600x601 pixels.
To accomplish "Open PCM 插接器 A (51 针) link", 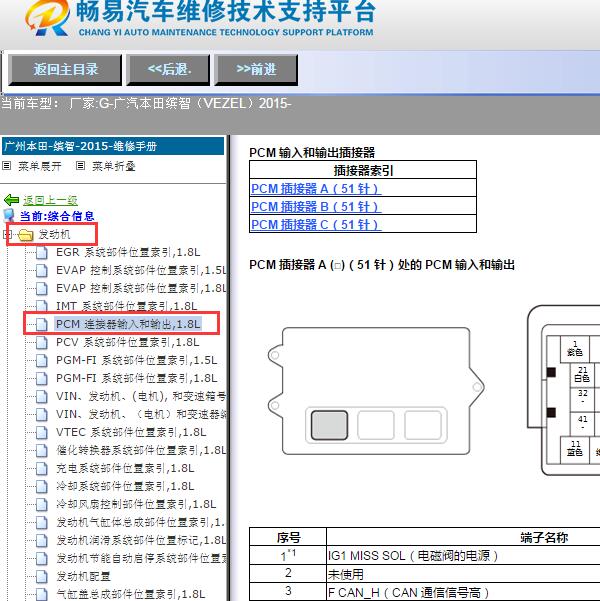I will 316,189.
